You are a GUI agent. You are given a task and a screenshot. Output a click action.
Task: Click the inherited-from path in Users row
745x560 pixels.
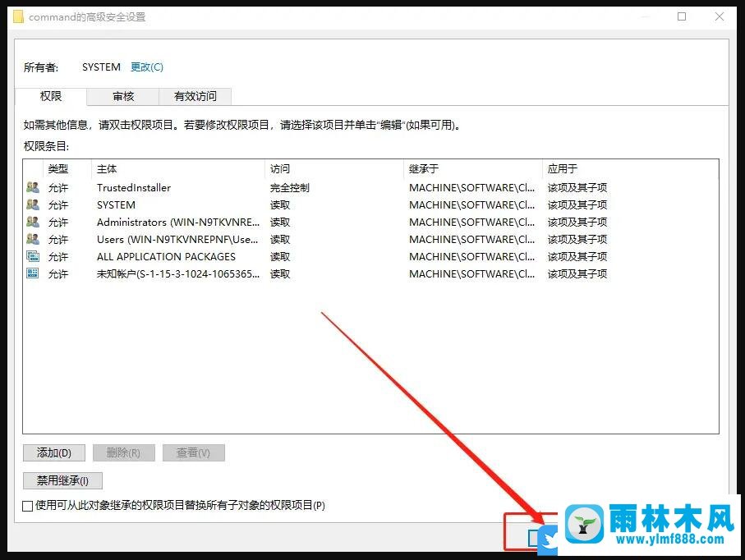[471, 240]
